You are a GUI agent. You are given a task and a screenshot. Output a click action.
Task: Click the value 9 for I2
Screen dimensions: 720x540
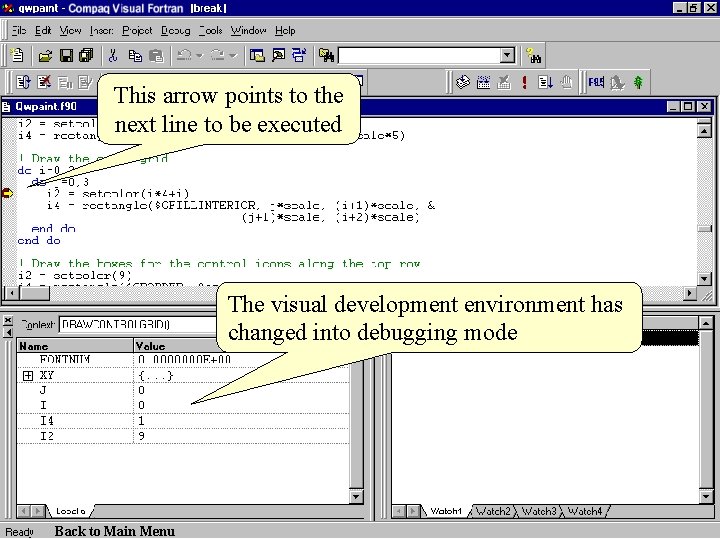(x=141, y=436)
